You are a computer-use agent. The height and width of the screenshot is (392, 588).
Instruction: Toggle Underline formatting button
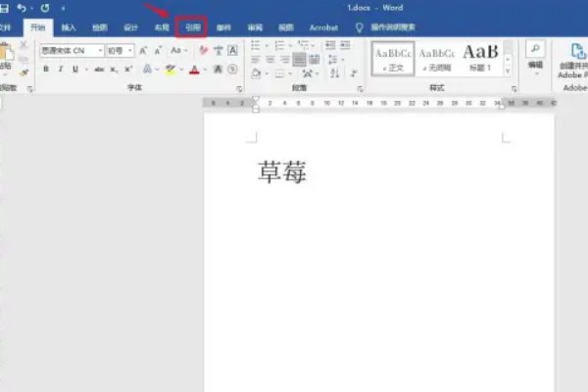coord(73,70)
